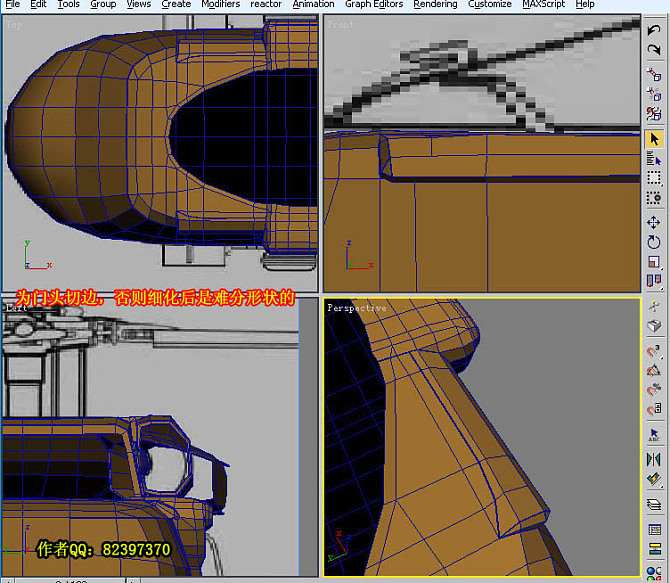The height and width of the screenshot is (583, 670).
Task: Click the Top viewport label
Action: pos(14,25)
